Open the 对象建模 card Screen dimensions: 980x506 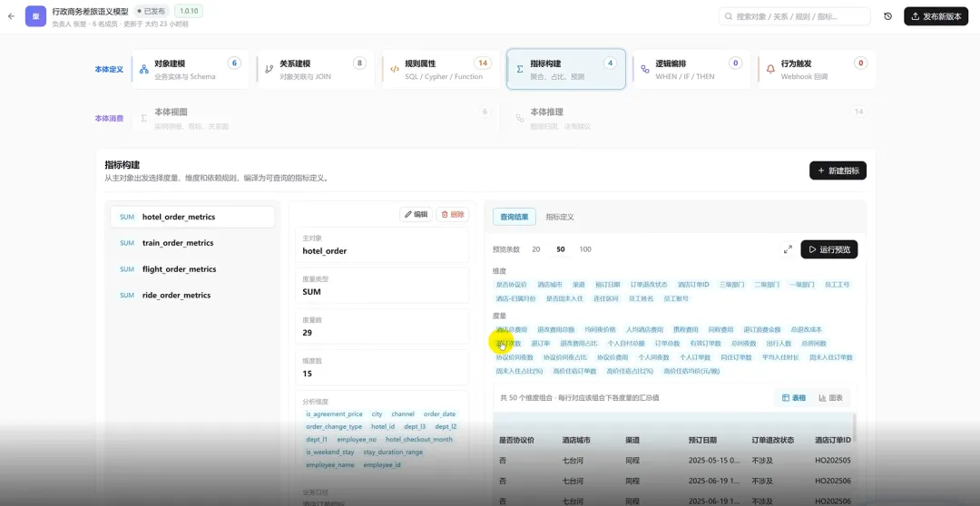tap(190, 69)
